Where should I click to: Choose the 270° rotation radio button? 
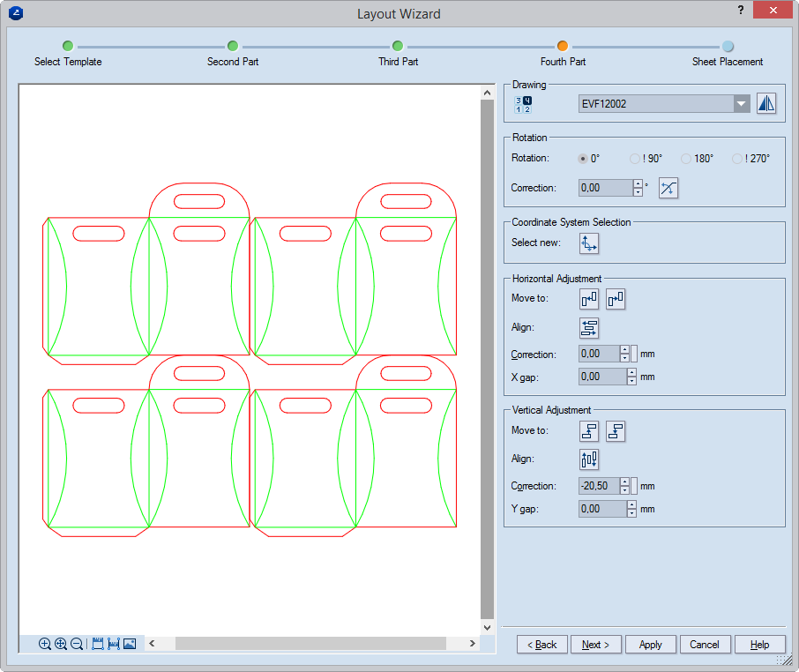click(737, 159)
